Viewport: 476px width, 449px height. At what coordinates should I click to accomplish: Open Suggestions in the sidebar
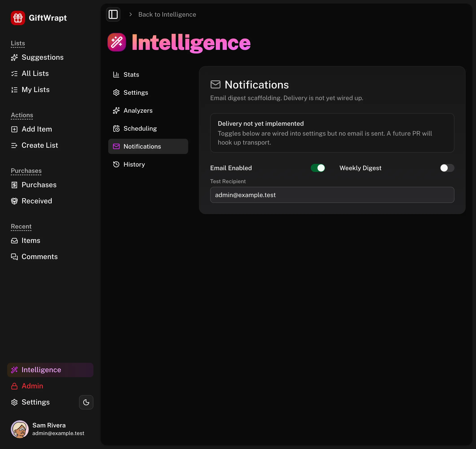pyautogui.click(x=50, y=57)
